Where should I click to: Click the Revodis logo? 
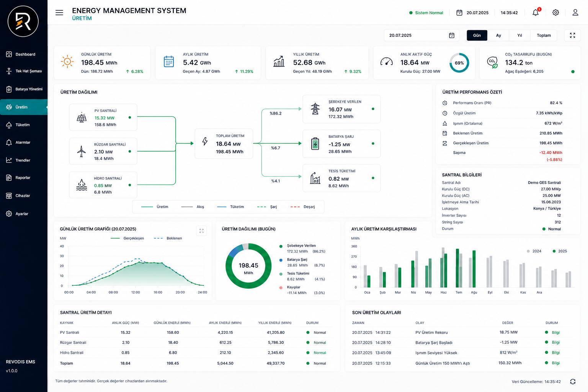click(x=23, y=21)
